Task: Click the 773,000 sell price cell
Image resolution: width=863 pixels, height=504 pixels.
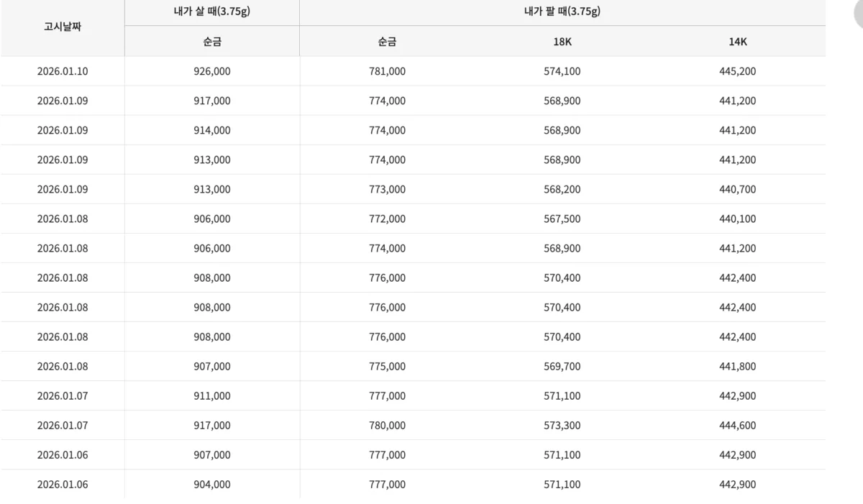Action: 387,189
